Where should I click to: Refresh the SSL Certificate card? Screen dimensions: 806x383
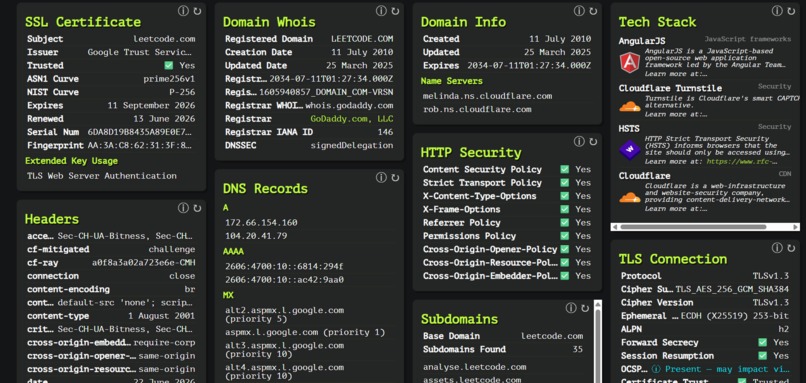coord(197,11)
